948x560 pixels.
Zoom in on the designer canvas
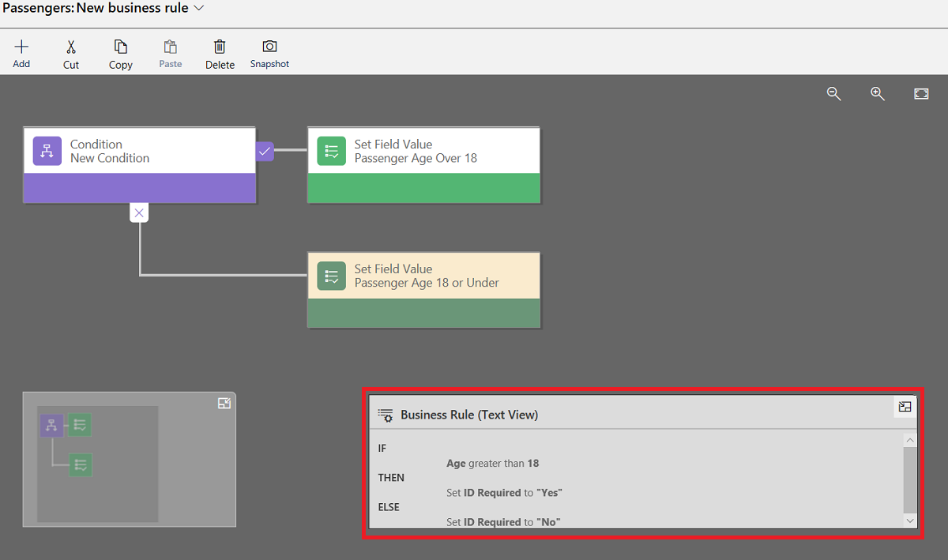pos(878,93)
